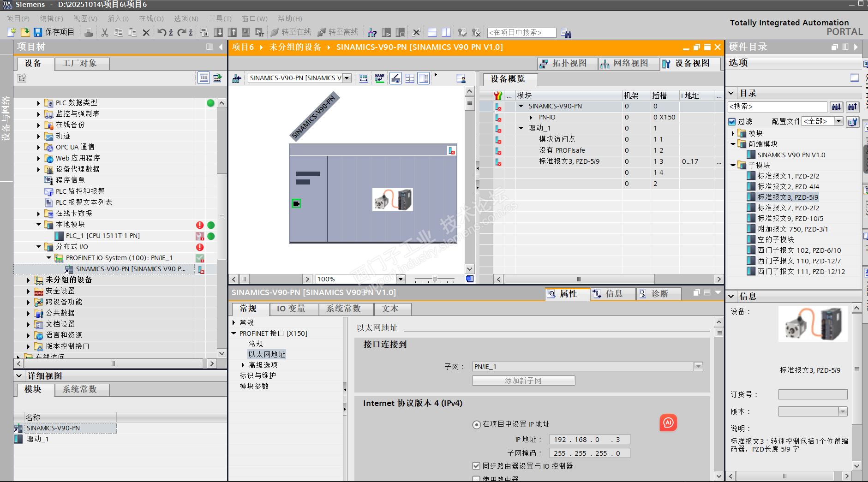Screen dimensions: 868x482
Task: Click the open project folder icon
Action: click(x=25, y=32)
